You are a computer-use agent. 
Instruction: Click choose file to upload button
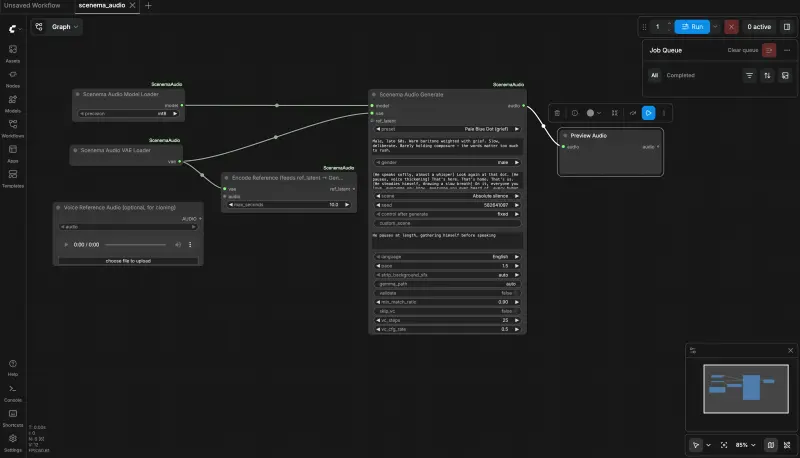click(128, 261)
